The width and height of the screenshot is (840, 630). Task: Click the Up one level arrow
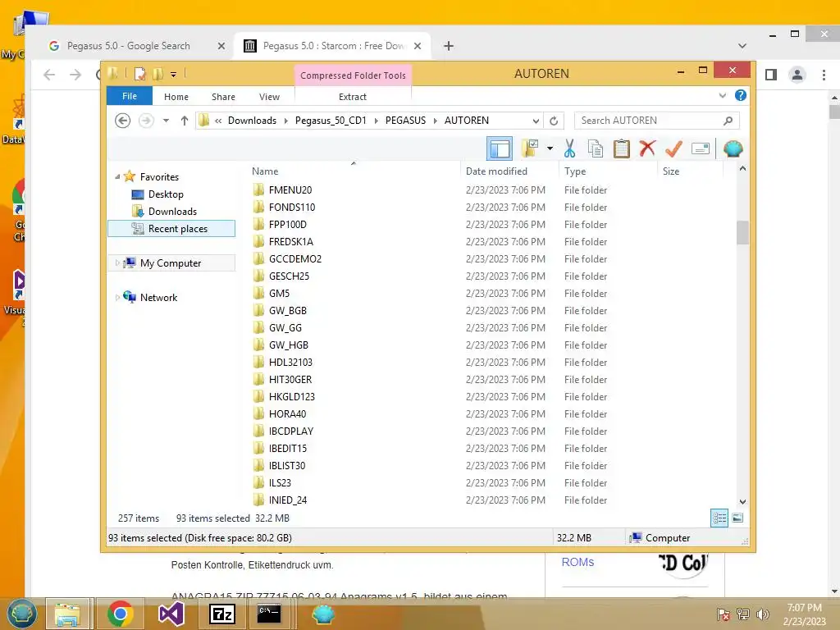(185, 121)
